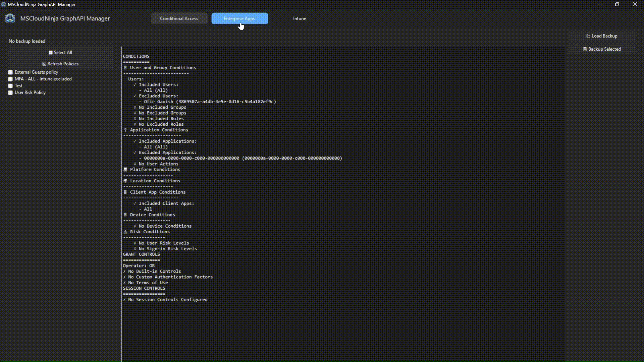Screen dimensions: 644x362
Task: Click the CONDITIONS heading text
Action: [136, 56]
